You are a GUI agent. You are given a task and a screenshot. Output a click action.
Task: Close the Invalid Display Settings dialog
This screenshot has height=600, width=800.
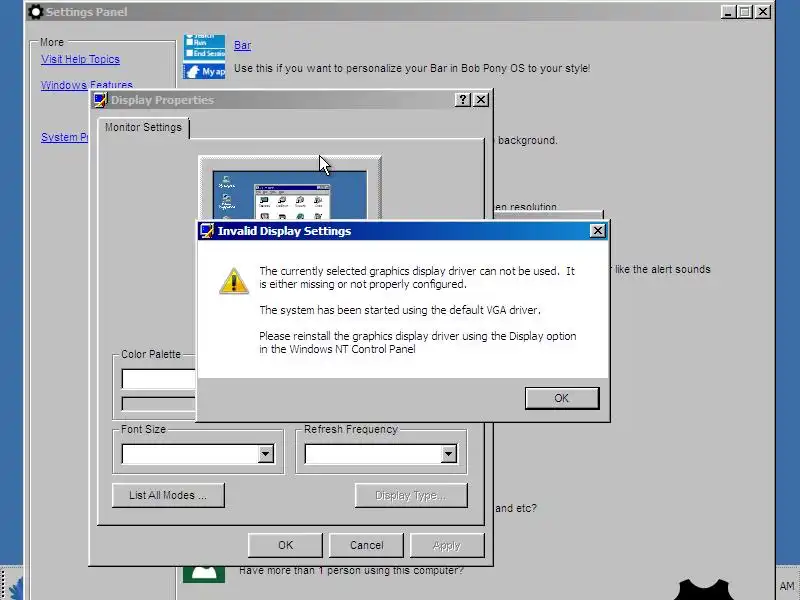(597, 231)
